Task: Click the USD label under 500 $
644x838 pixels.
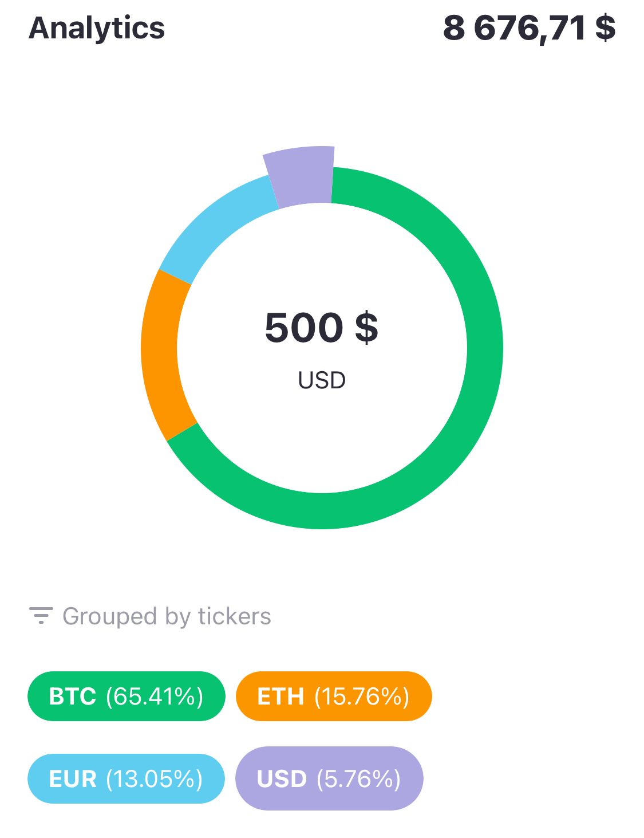Action: (322, 380)
